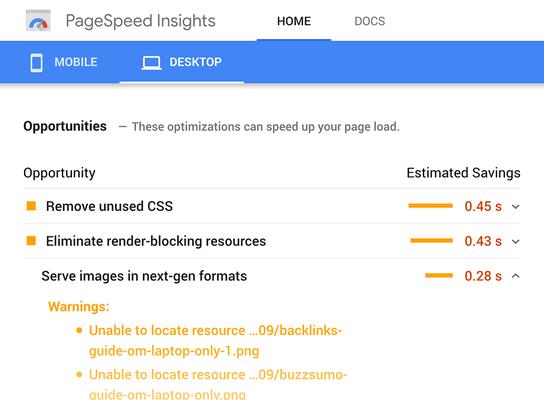Screen dimensions: 544x400
Task: Click bullet next to backlinks-guide warning
Action: click(x=79, y=330)
